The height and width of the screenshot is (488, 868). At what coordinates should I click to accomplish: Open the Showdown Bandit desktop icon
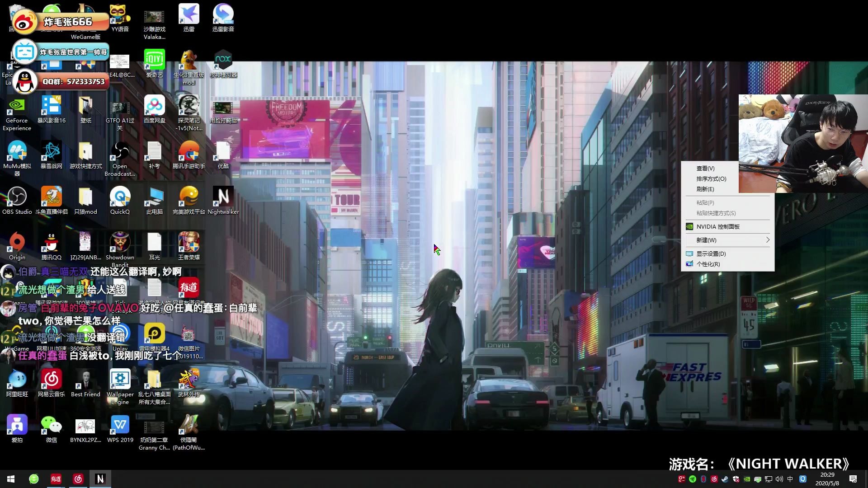pyautogui.click(x=120, y=249)
